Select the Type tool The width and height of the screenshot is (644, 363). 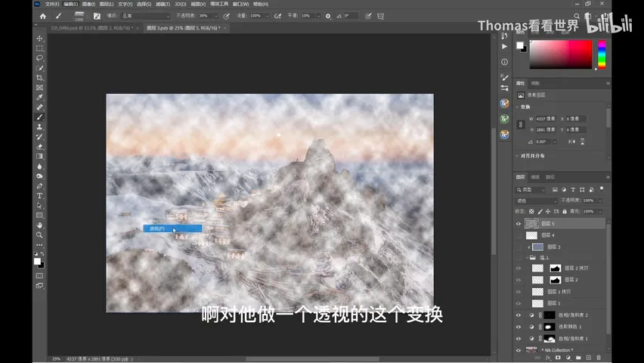(x=39, y=196)
